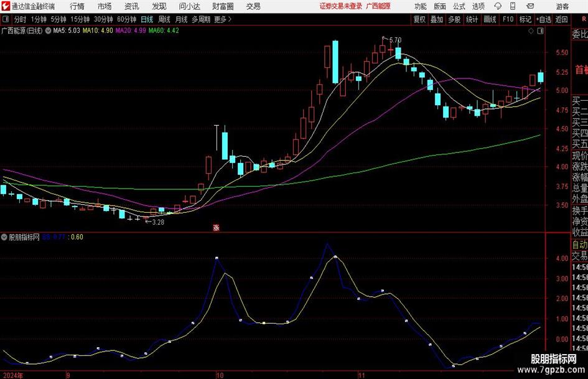Click the 11 month marker on time axis
This screenshot has width=588, height=379.
[362, 375]
